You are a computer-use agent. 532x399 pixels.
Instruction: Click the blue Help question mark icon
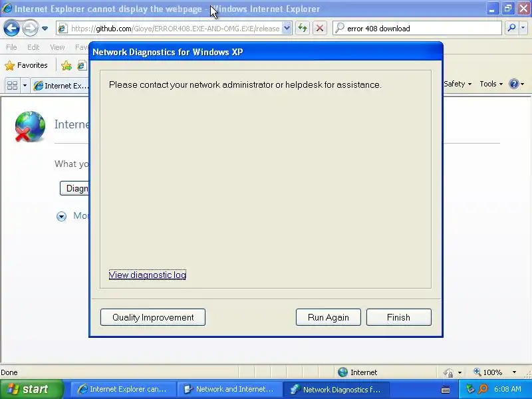514,84
